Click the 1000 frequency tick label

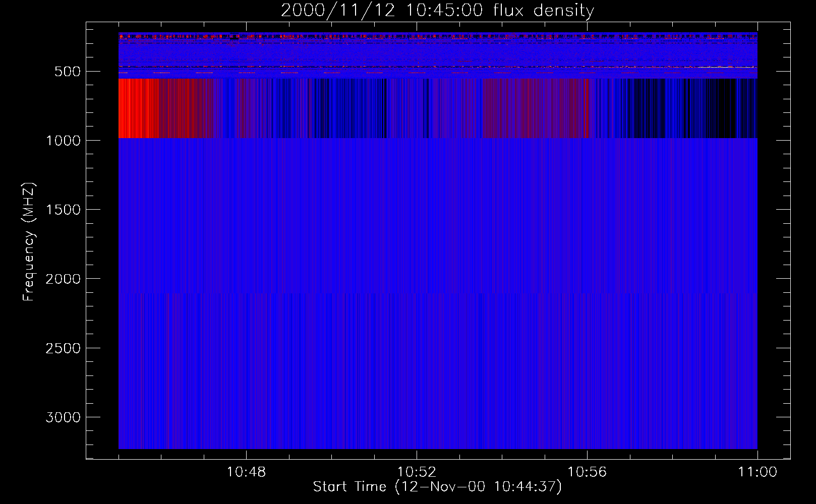pyautogui.click(x=63, y=141)
